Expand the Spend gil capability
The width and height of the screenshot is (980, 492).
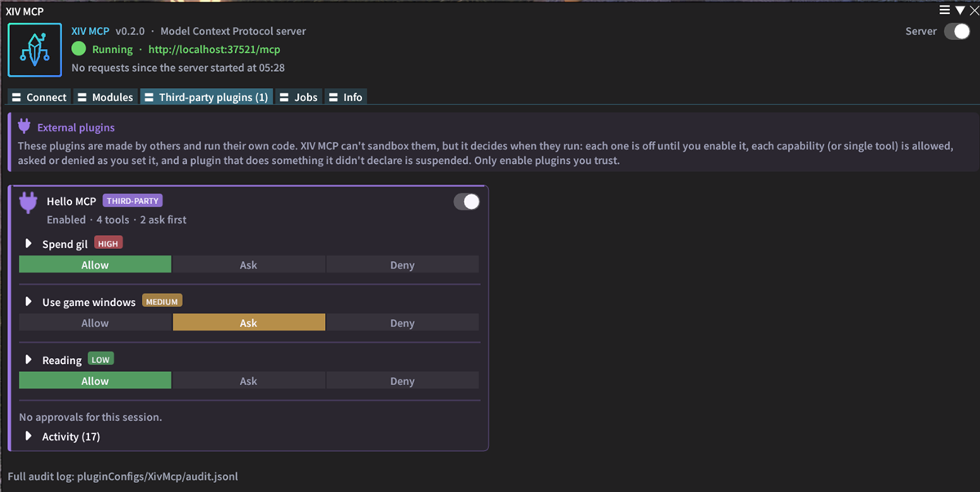point(29,243)
